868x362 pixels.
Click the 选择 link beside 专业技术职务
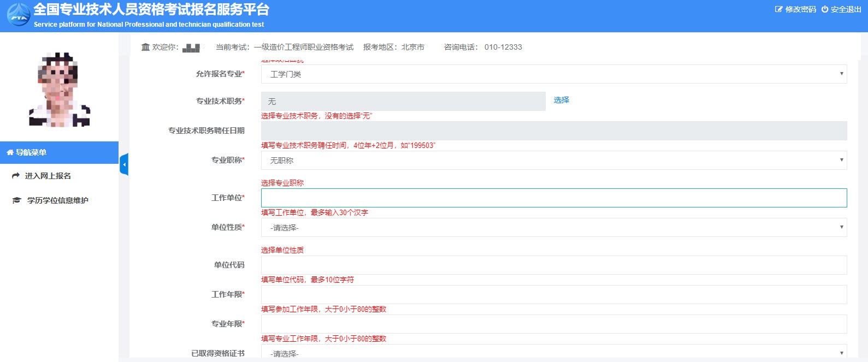561,100
